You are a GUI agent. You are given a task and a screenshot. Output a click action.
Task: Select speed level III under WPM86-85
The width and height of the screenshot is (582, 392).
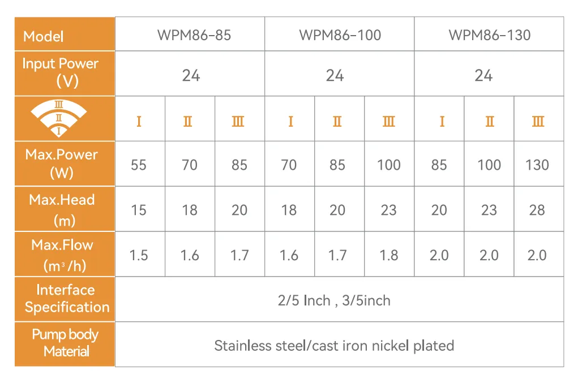click(x=238, y=122)
